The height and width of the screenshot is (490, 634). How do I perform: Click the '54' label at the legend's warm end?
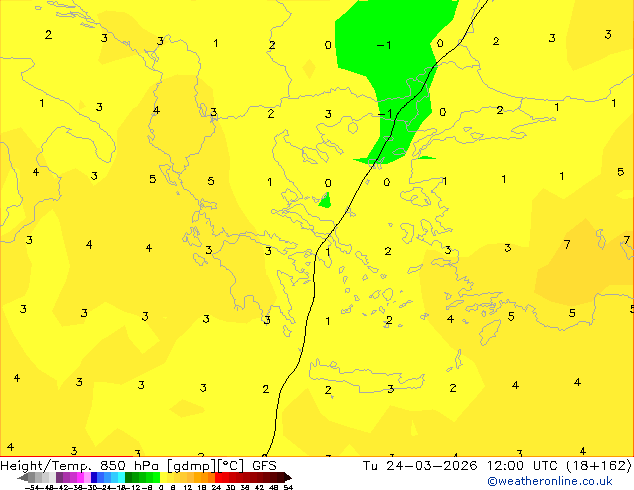(288, 487)
